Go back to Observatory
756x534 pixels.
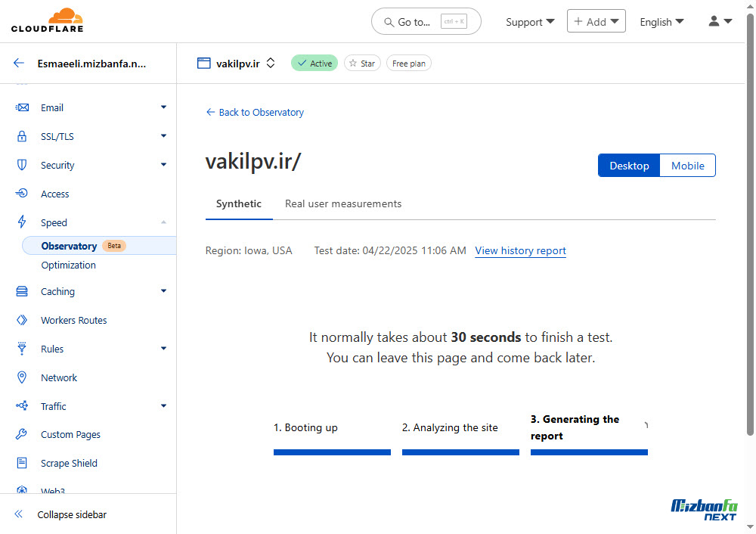pyautogui.click(x=255, y=113)
